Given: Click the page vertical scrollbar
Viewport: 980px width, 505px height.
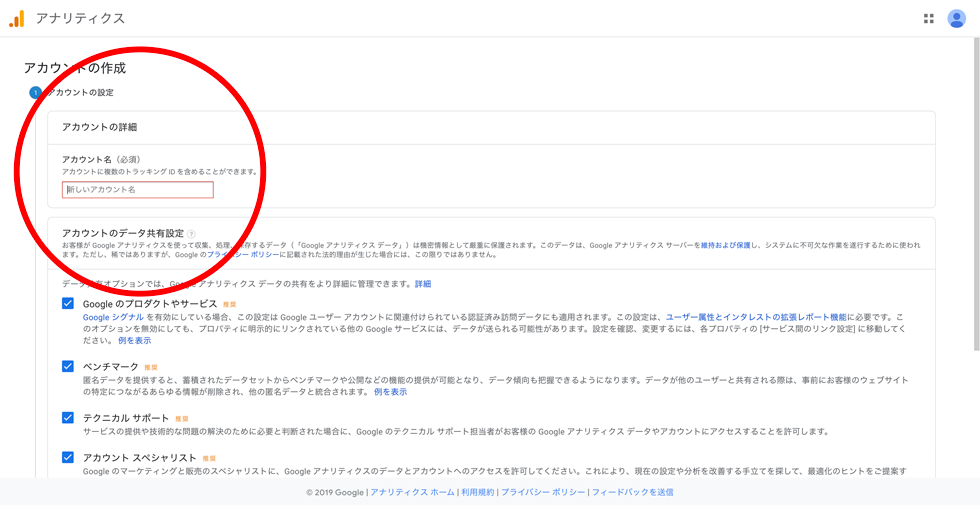Looking at the screenshot, I should coord(976,194).
